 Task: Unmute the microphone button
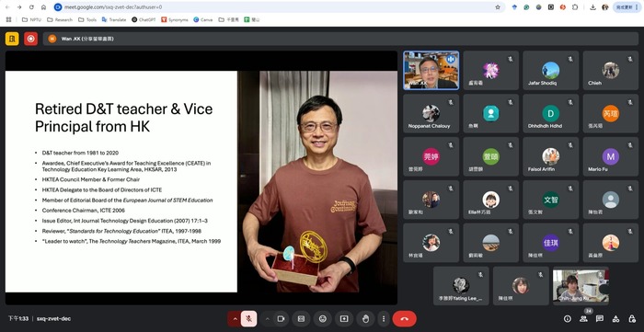pos(248,319)
